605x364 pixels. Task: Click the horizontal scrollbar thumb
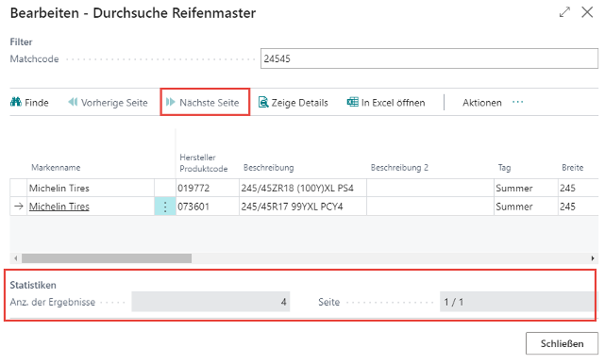click(107, 258)
